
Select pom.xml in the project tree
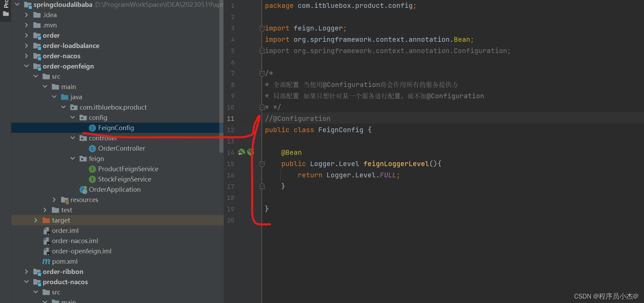[x=65, y=261]
